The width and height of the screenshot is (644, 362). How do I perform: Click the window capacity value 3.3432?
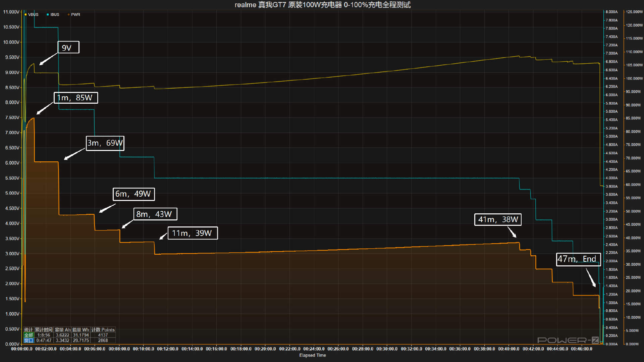[62, 340]
